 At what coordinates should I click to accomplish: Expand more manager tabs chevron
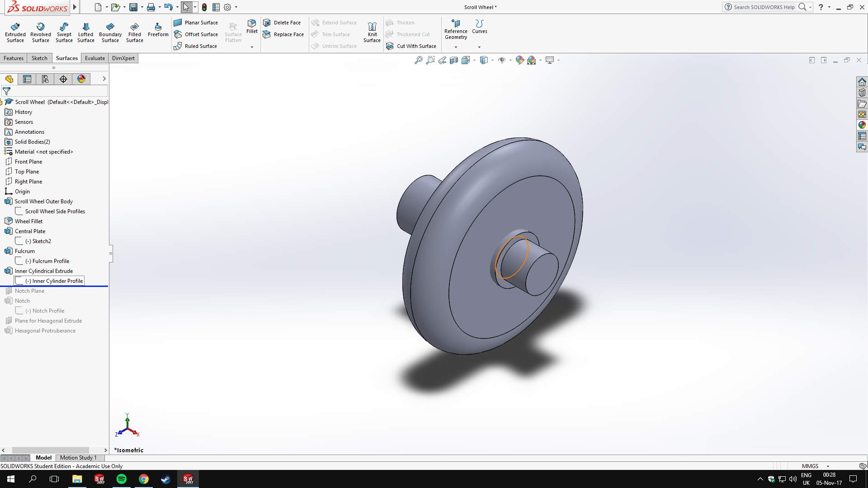point(104,79)
